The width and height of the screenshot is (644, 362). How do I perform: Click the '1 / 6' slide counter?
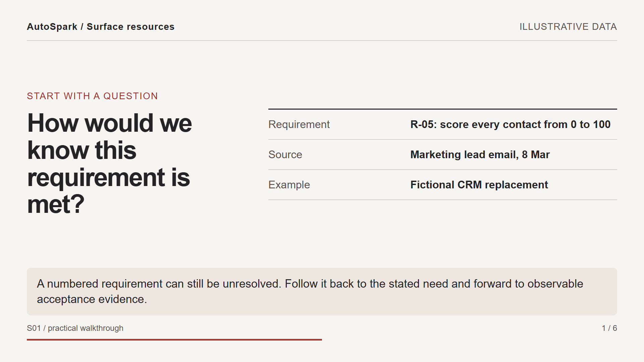point(609,328)
